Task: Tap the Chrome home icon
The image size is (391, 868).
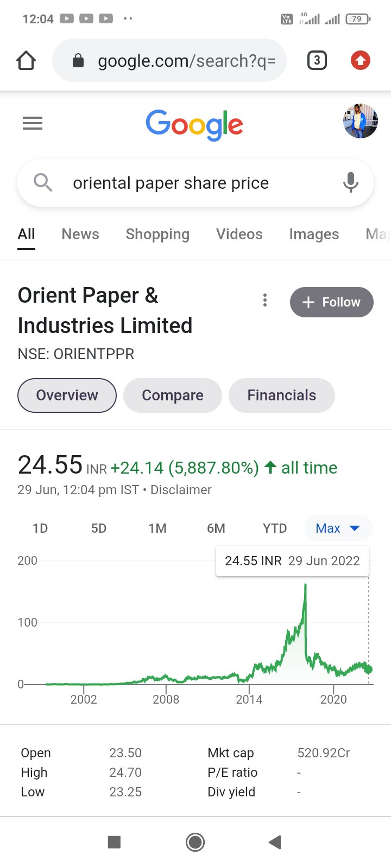Action: 26,61
